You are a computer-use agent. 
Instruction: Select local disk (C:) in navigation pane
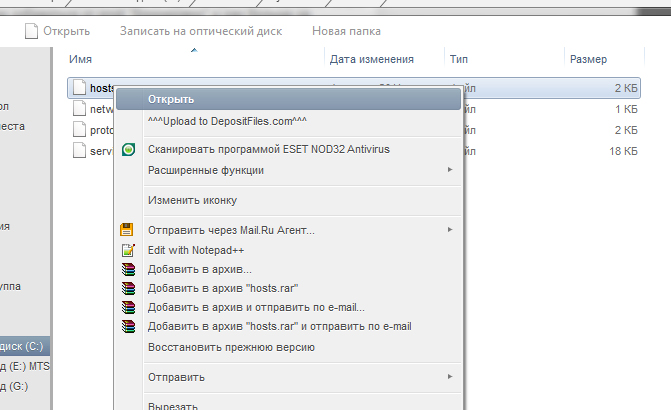pyautogui.click(x=20, y=347)
